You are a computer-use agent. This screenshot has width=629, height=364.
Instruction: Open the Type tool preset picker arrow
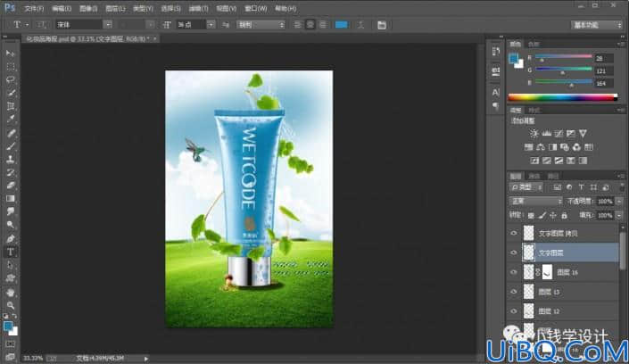[x=27, y=25]
